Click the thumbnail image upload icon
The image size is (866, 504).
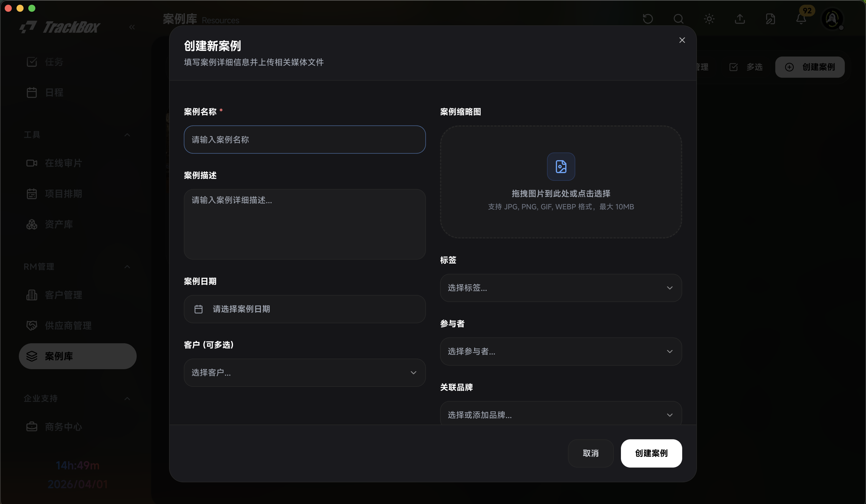click(x=561, y=167)
